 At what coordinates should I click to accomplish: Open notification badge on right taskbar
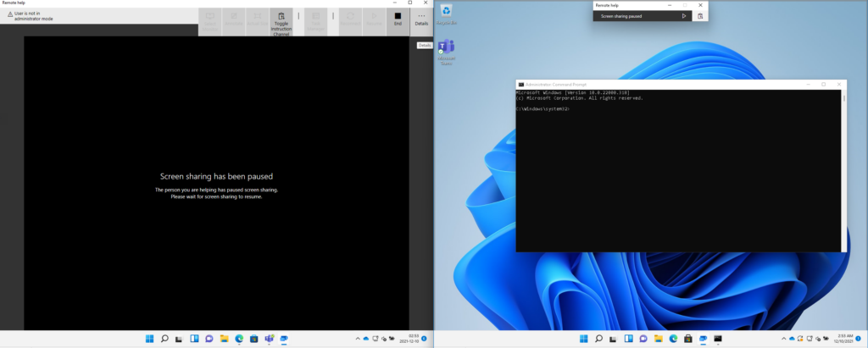tap(860, 338)
